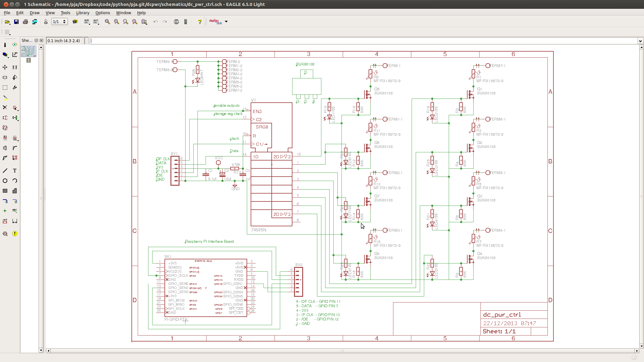Image resolution: width=644 pixels, height=362 pixels.
Task: Click the Print icon
Action: [x=25, y=22]
